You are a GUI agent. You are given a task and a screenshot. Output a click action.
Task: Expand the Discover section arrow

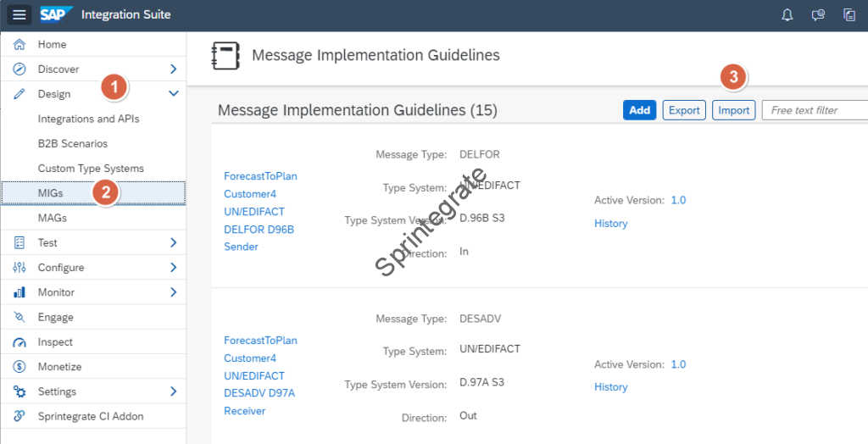coord(173,69)
